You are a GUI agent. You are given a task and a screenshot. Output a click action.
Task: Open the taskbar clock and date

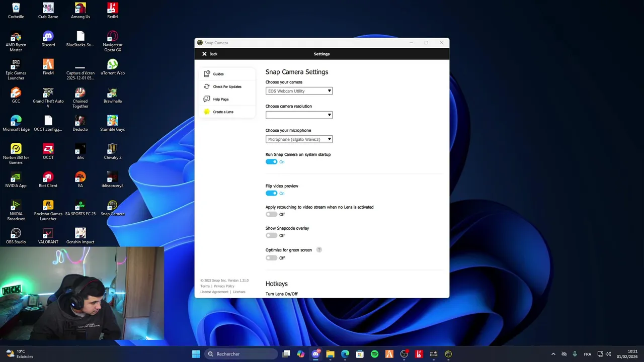pos(627,354)
